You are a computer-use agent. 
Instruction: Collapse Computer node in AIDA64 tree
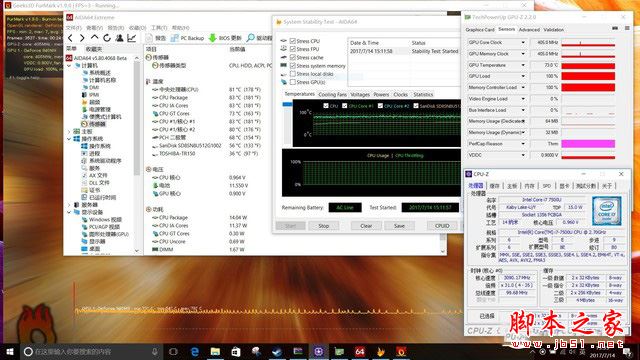[x=69, y=65]
